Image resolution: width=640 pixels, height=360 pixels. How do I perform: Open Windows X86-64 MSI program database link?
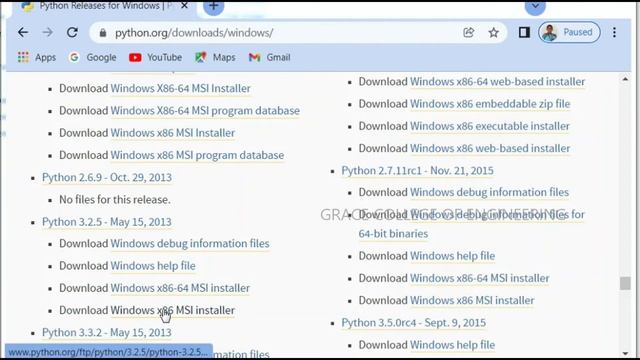205,111
